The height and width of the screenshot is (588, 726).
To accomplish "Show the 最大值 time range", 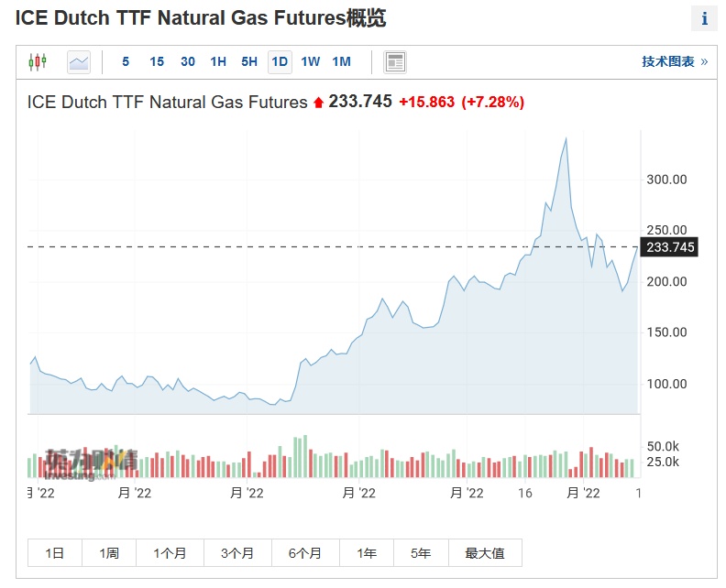I will click(x=485, y=553).
